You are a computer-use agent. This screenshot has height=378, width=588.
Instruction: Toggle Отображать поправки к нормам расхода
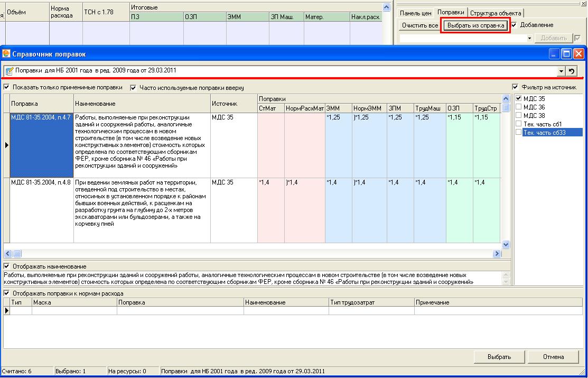(7, 293)
